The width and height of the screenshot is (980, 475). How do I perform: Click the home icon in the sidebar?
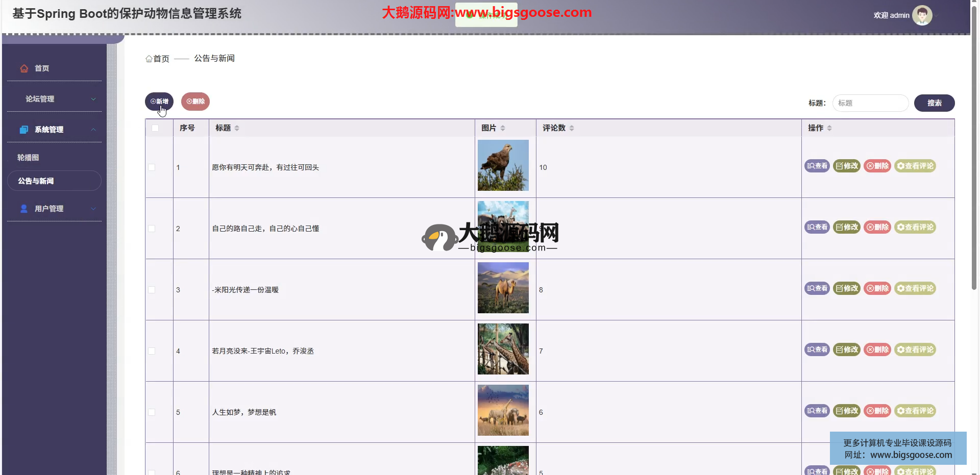click(x=24, y=68)
